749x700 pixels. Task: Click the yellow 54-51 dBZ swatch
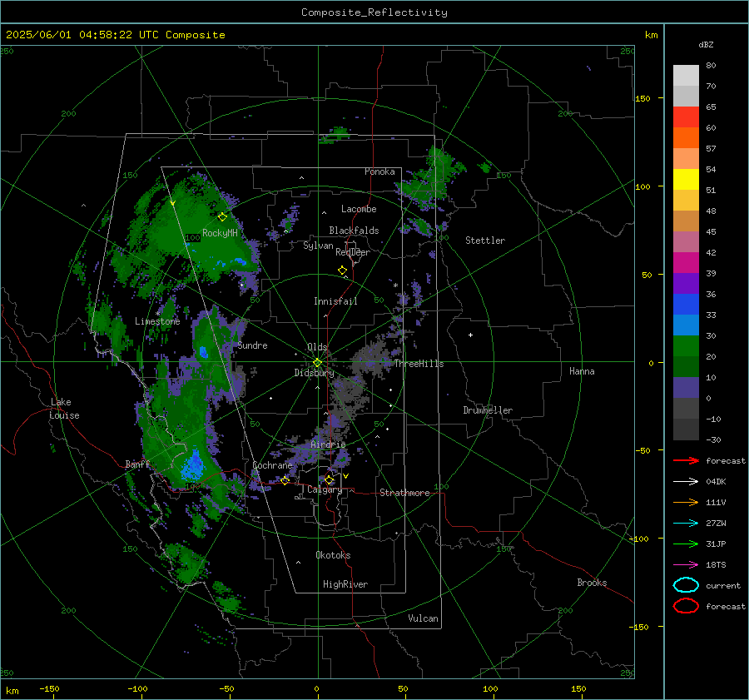point(686,180)
